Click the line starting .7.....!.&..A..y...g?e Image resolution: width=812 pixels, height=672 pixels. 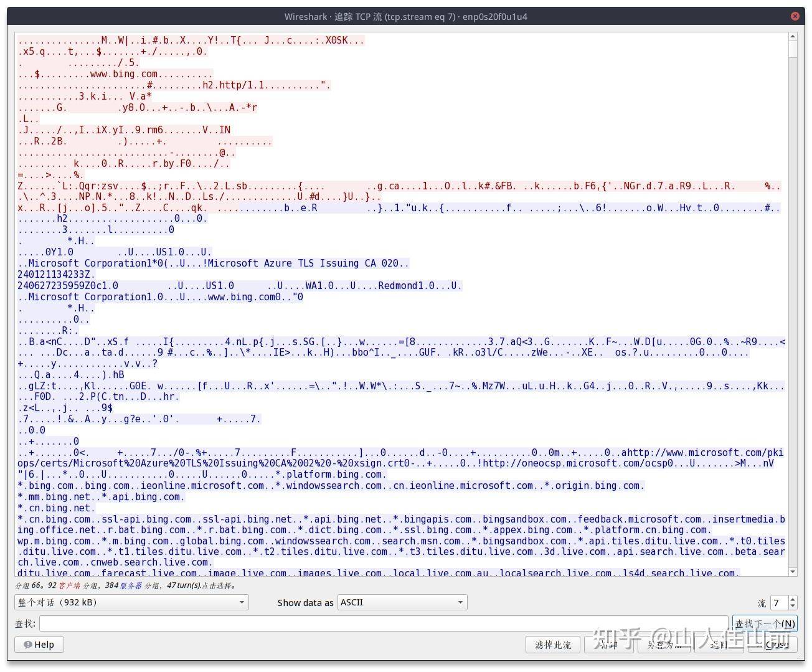pyautogui.click(x=139, y=419)
